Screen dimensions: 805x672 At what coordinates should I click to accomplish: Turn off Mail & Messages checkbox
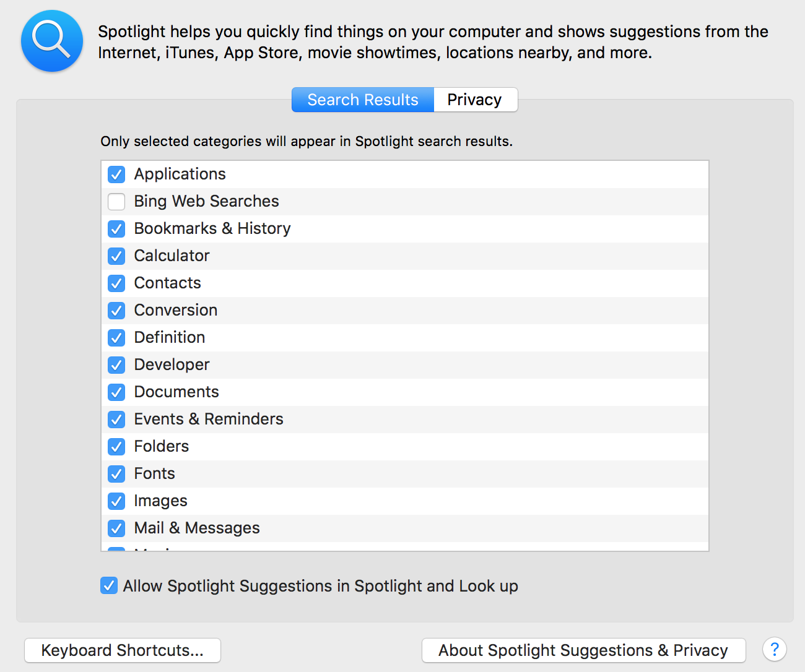click(116, 528)
